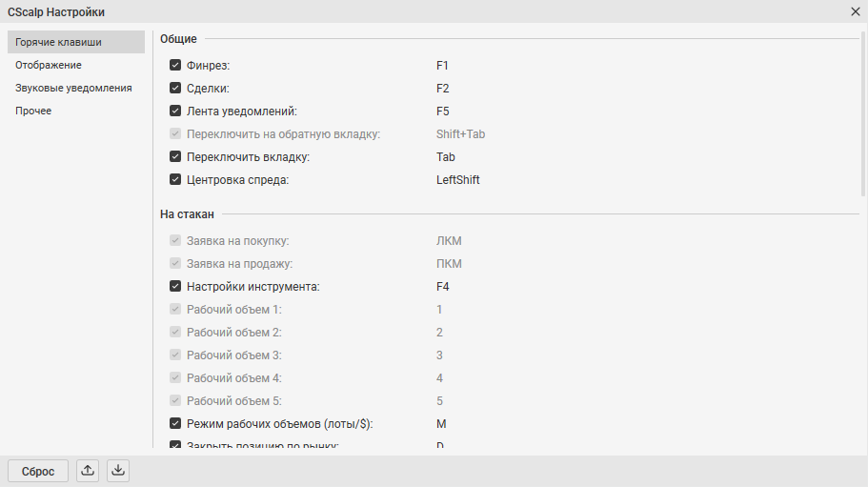Click the F4 hotkey for Настройки инструмента
This screenshot has width=868, height=487.
click(x=442, y=287)
